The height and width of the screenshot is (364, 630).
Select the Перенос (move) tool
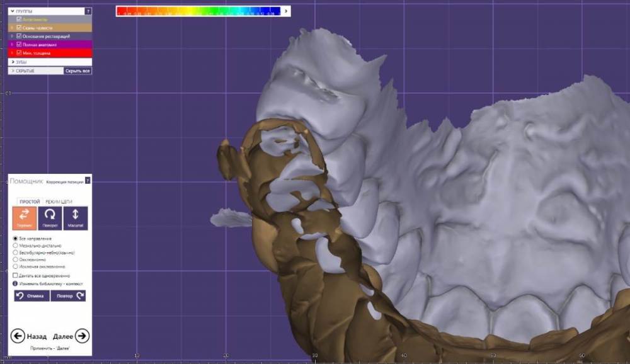(25, 217)
